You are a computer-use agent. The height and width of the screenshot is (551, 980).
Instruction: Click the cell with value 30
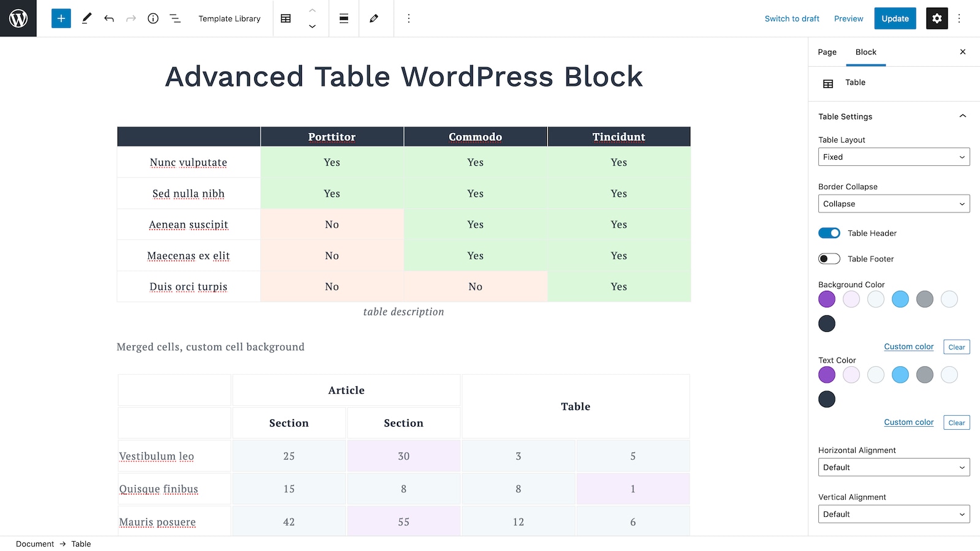tap(404, 456)
